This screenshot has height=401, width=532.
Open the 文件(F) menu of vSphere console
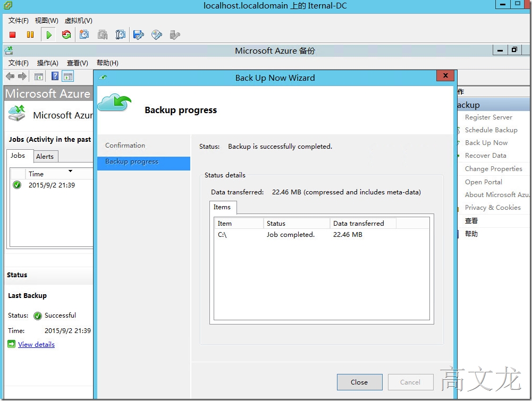pyautogui.click(x=18, y=21)
